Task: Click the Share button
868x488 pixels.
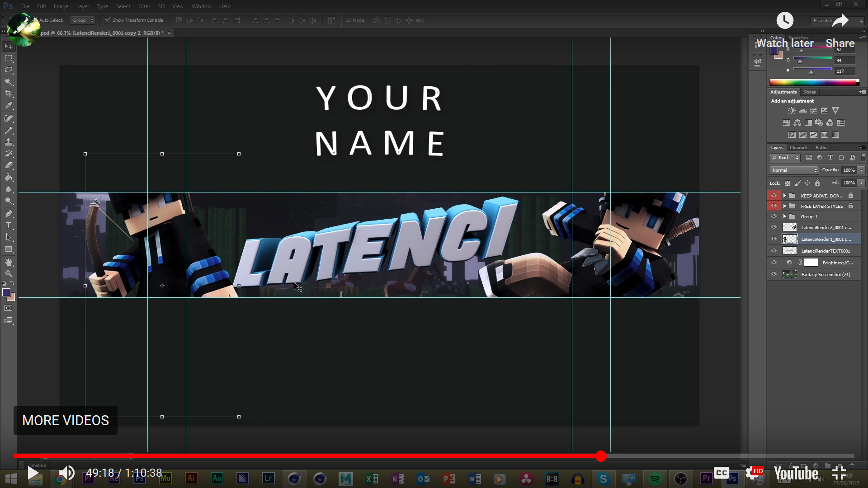Action: (840, 31)
